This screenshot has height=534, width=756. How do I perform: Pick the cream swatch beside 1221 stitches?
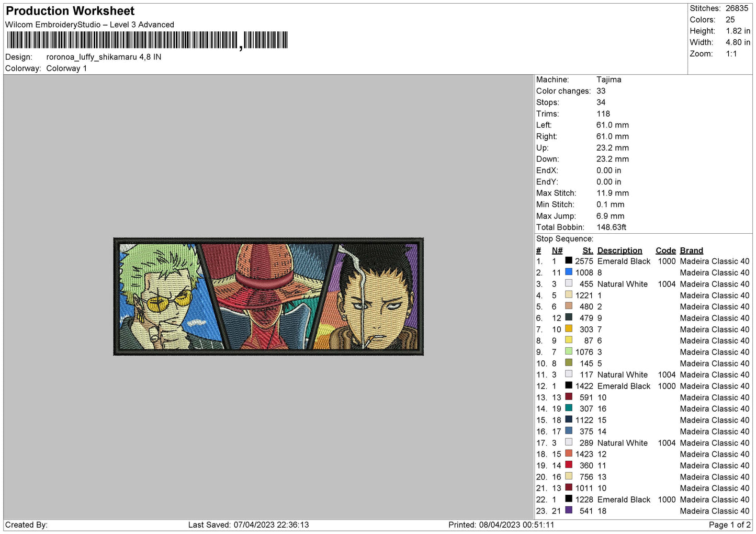(x=569, y=294)
